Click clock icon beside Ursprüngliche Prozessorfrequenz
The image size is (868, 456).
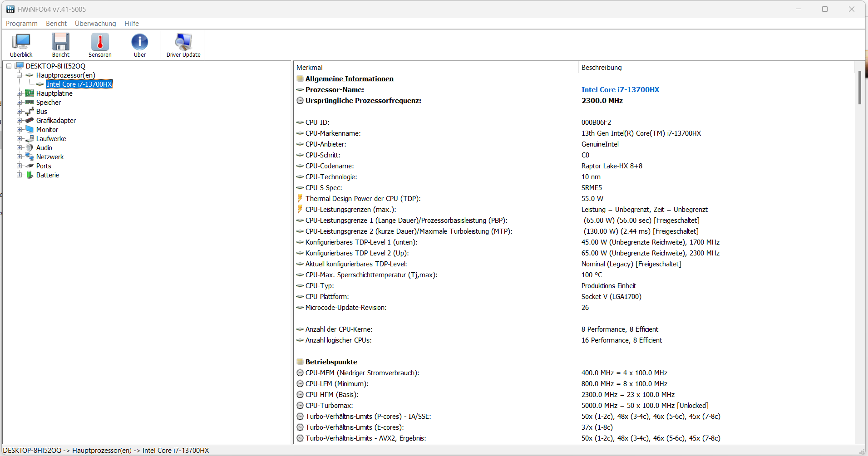coord(300,101)
